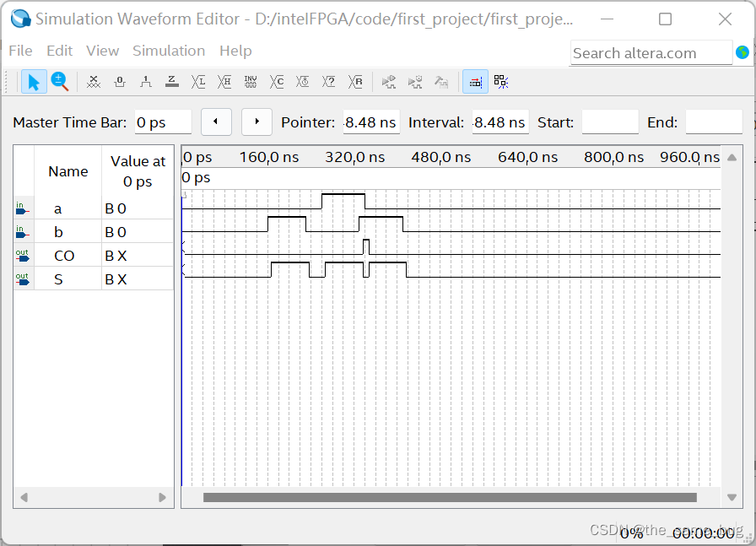Invert the selected waveform (INV)
Image resolution: width=756 pixels, height=546 pixels.
(x=251, y=82)
